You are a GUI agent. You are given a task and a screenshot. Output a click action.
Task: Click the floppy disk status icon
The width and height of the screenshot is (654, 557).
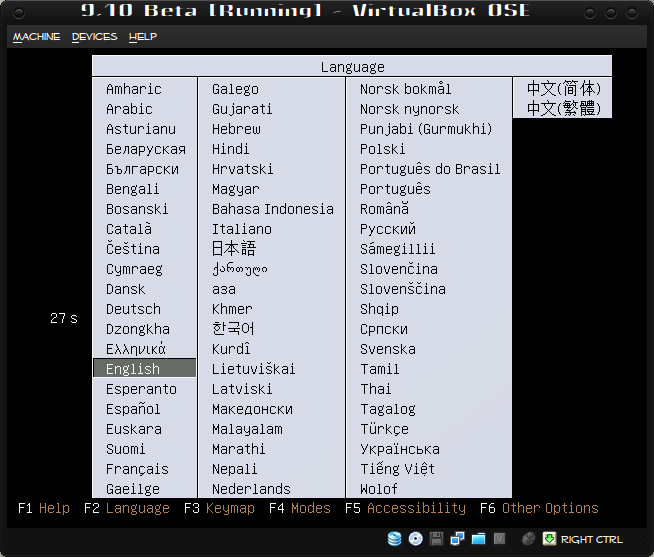coord(436,539)
